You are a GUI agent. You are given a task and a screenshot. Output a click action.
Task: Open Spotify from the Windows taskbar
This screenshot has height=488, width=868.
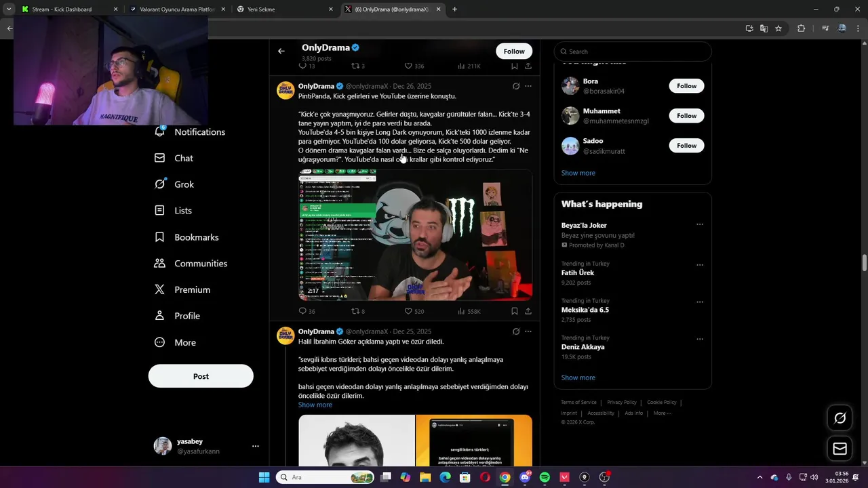point(545,478)
